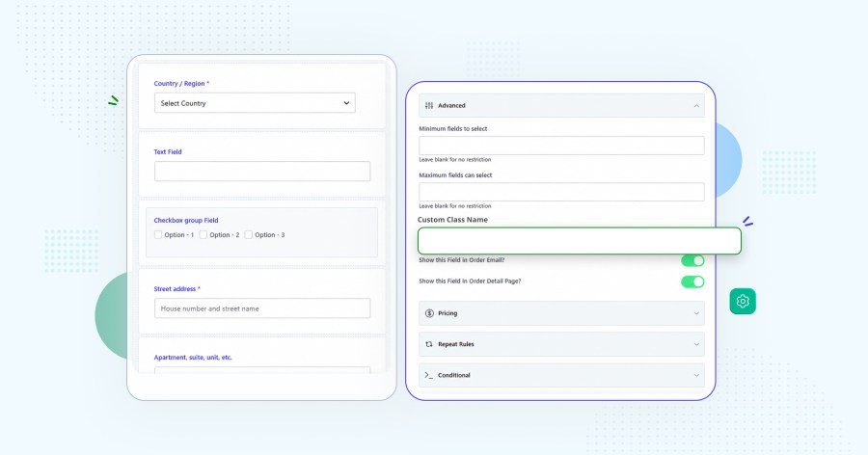The height and width of the screenshot is (455, 868).
Task: Click the Custom Class Name label
Action: pos(453,220)
